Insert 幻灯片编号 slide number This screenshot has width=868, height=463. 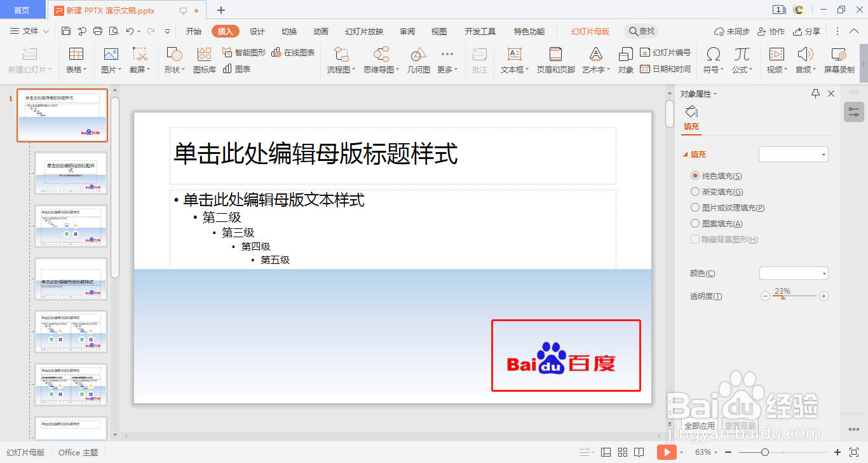click(x=665, y=53)
